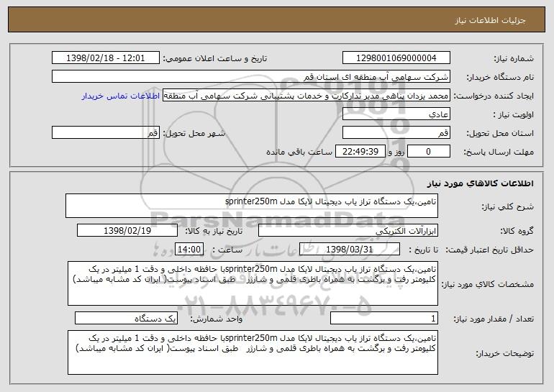The image size is (554, 392).
Task: Click the goods specification text area
Action: click(x=253, y=283)
